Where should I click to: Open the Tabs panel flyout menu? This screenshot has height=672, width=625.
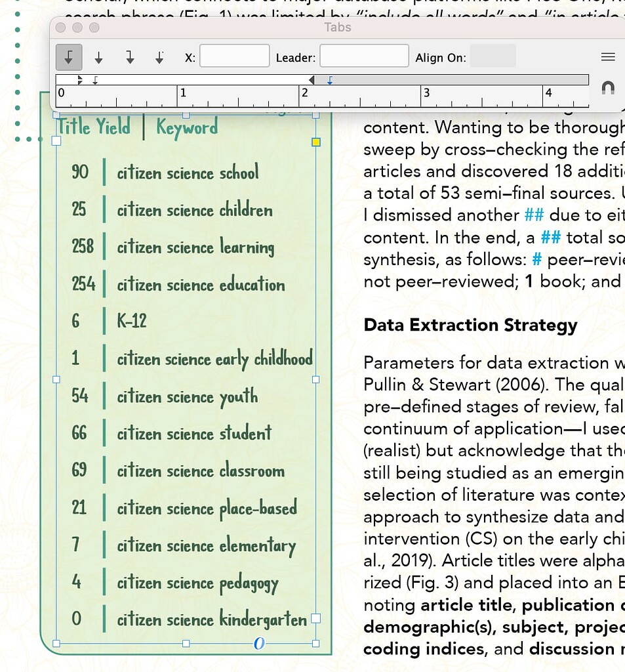tap(607, 56)
